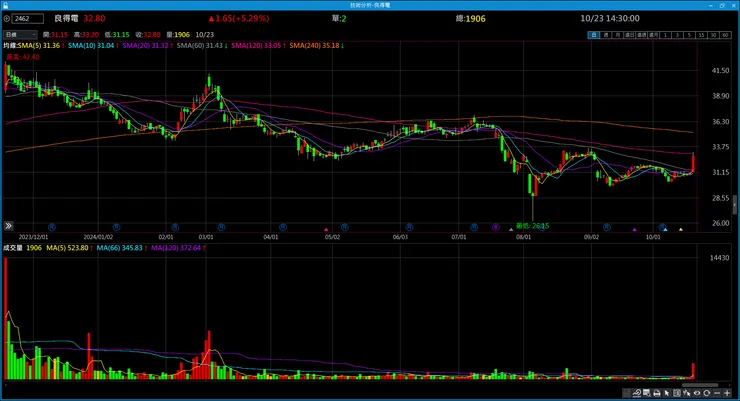Click the stock name 良得電

[66, 18]
